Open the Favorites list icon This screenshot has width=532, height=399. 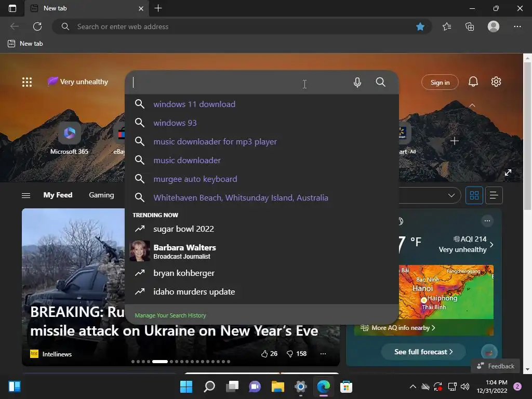coord(447,26)
